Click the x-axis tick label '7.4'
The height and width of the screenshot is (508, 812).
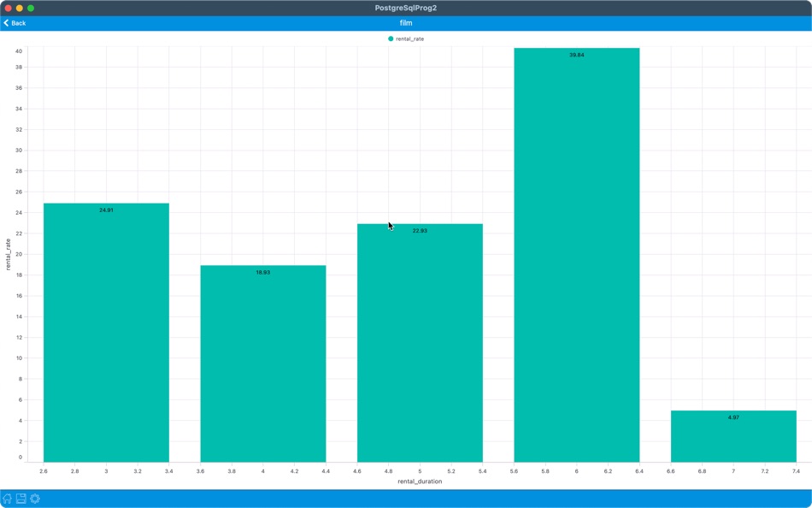point(796,471)
